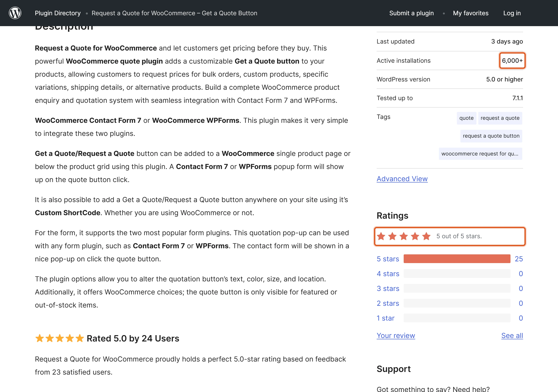
Task: Open the Your review link
Action: 396,336
